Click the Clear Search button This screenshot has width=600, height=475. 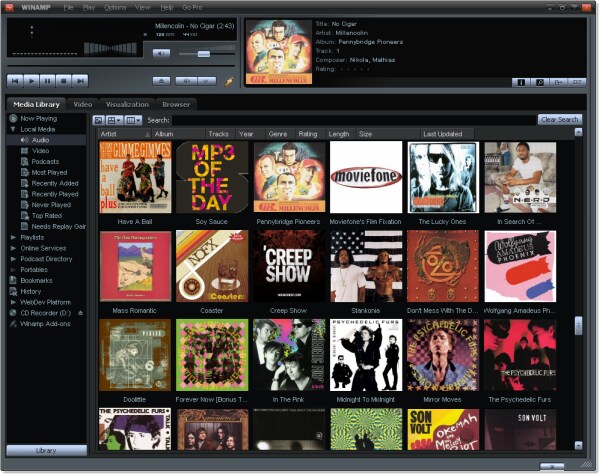click(x=559, y=120)
